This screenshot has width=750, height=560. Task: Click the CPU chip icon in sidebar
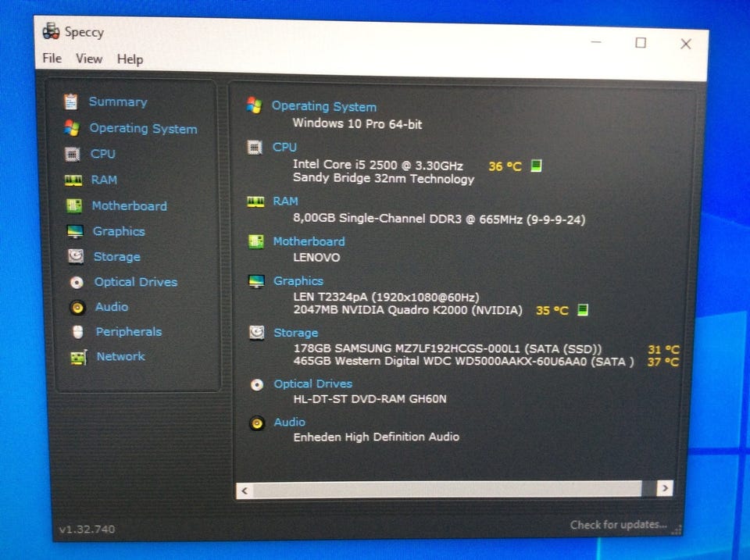click(73, 154)
